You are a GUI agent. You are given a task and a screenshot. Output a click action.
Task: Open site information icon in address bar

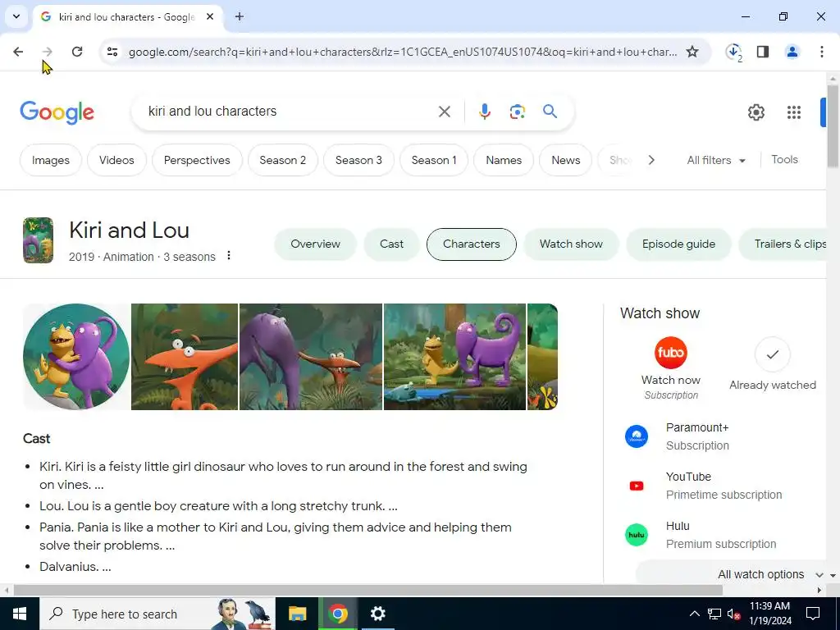coord(112,52)
